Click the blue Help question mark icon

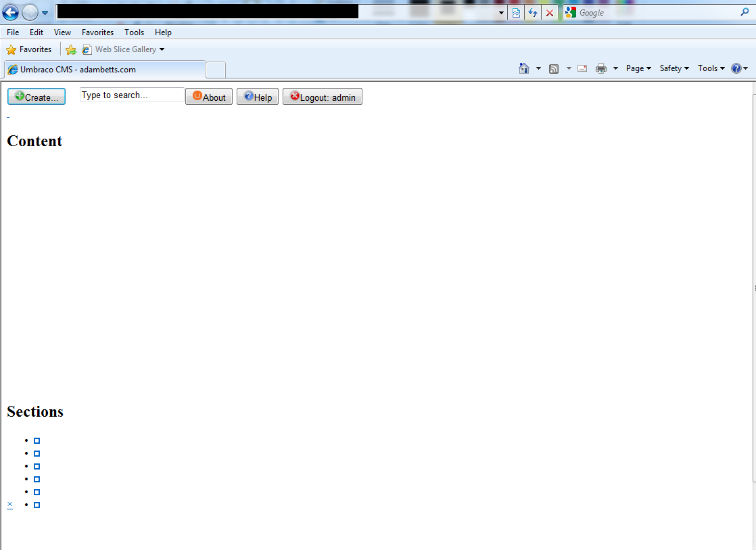tap(736, 68)
